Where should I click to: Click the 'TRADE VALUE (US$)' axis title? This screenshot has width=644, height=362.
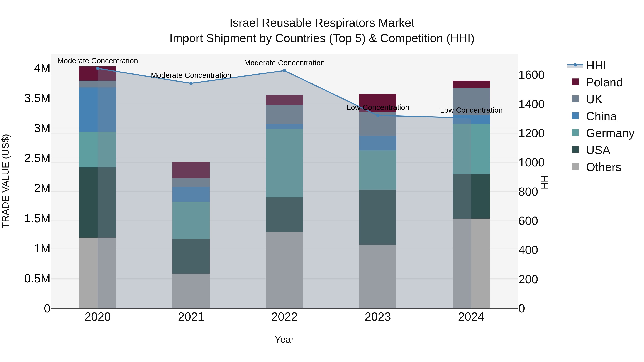pos(6,181)
